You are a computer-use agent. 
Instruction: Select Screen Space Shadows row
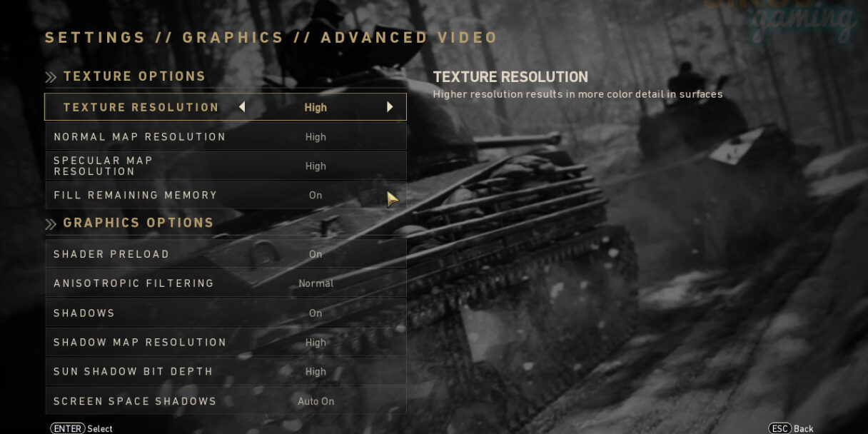(226, 401)
